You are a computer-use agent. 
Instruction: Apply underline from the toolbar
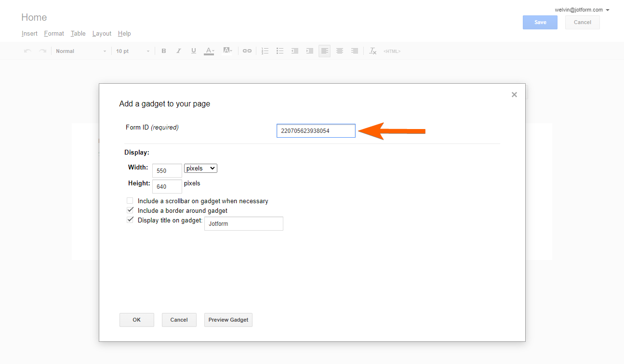point(194,51)
